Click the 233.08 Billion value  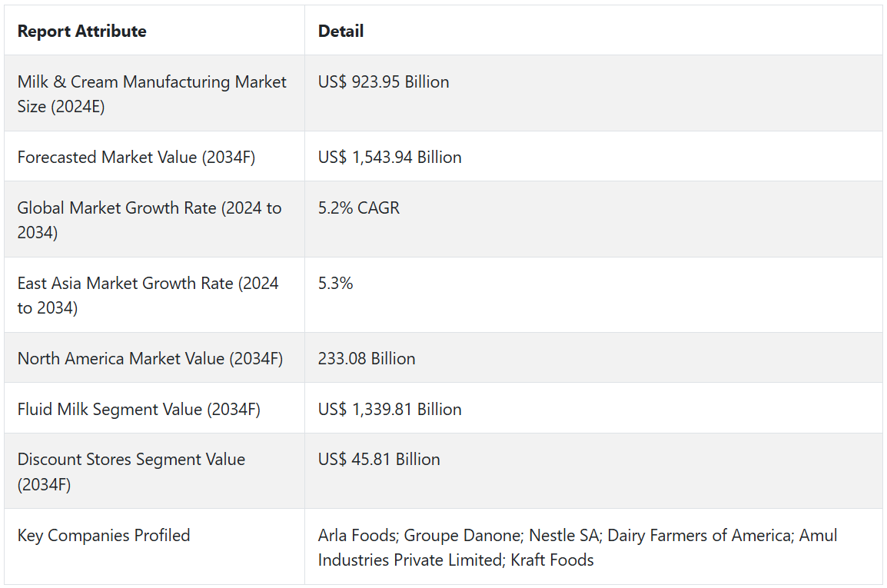[x=367, y=359]
